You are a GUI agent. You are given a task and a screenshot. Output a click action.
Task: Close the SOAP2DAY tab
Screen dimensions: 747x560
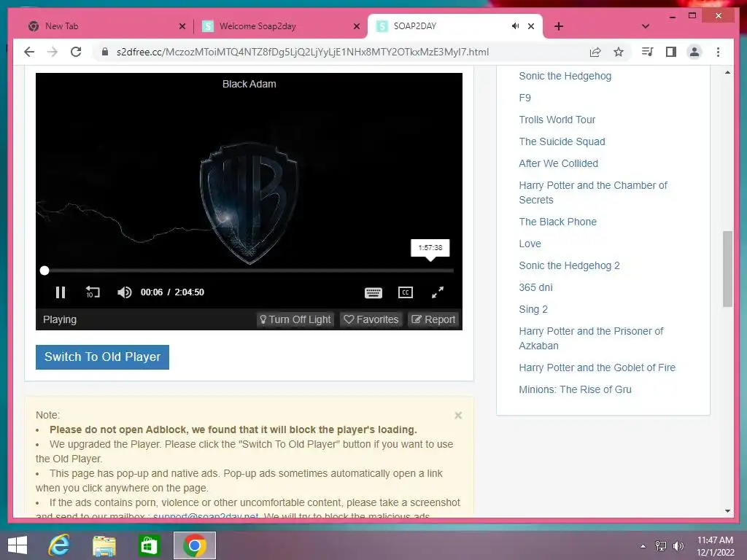coord(531,27)
